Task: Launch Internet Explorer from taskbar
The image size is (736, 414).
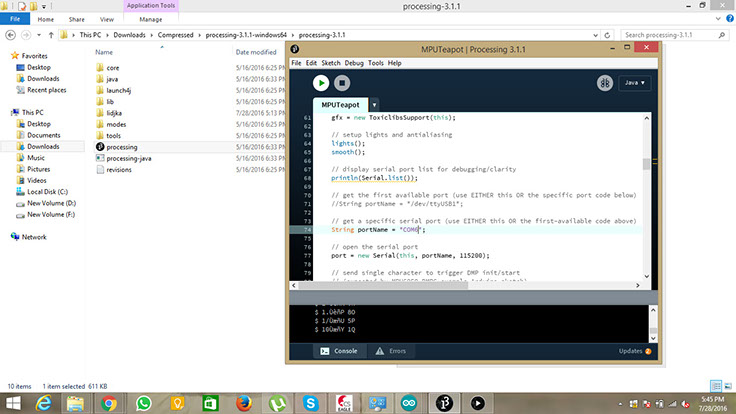Action: tap(44, 403)
